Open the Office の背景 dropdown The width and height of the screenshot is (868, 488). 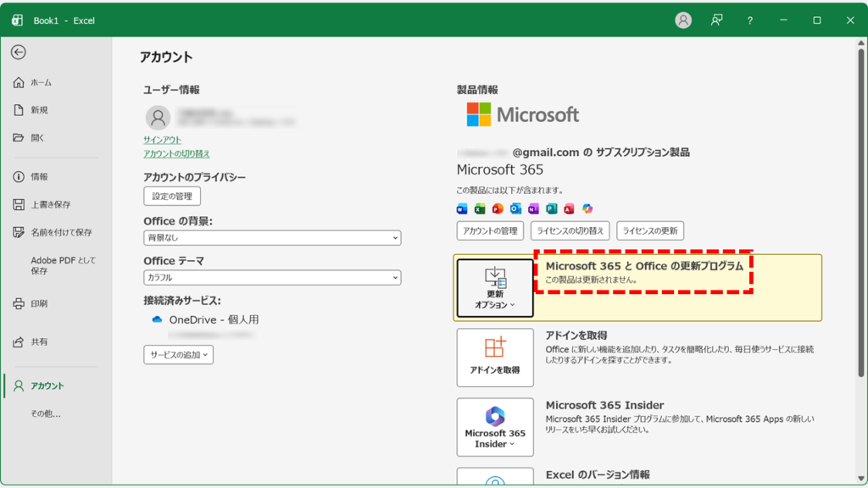[x=272, y=238]
